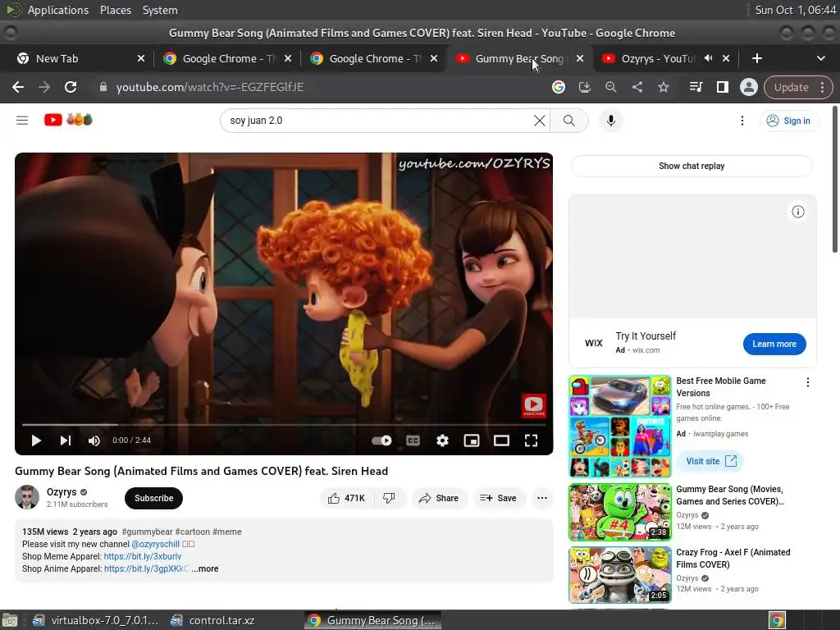Screen dimensions: 840x630
Task: Mute the video player volume
Action: coord(94,441)
